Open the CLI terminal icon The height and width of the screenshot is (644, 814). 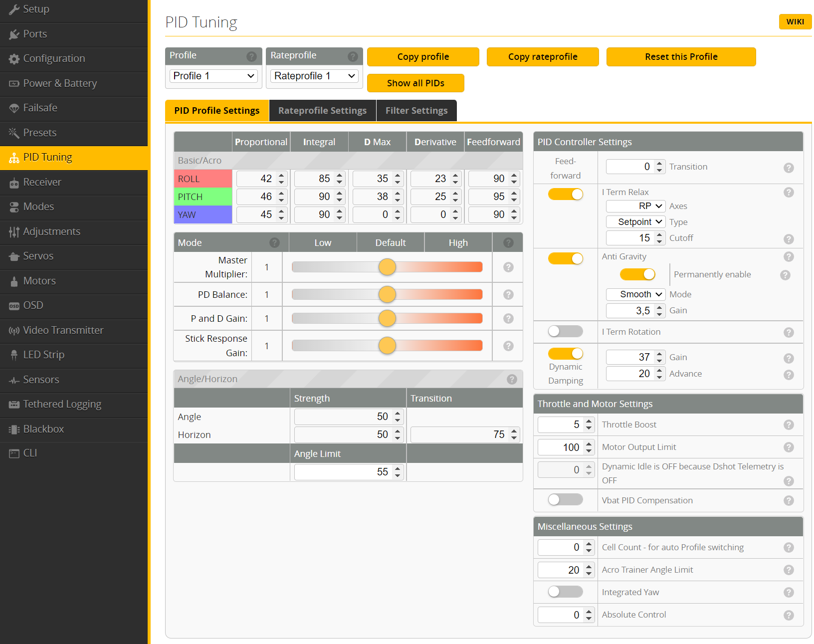coord(14,453)
